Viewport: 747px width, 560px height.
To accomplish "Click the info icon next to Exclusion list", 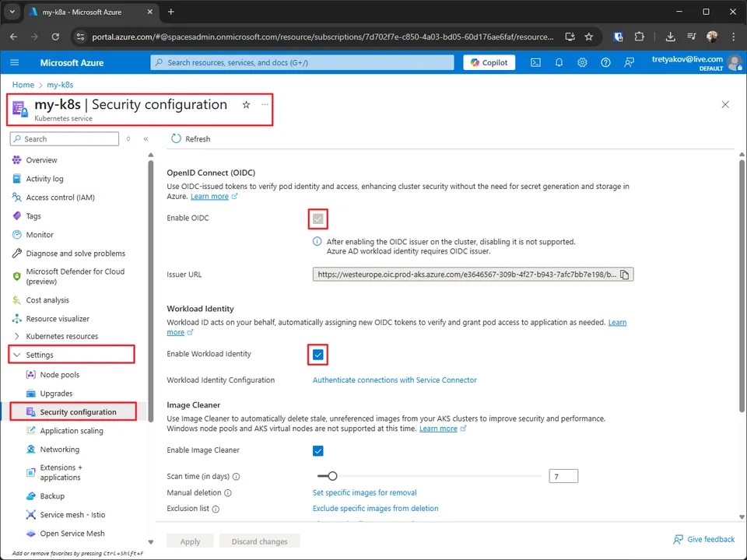I will tap(216, 509).
